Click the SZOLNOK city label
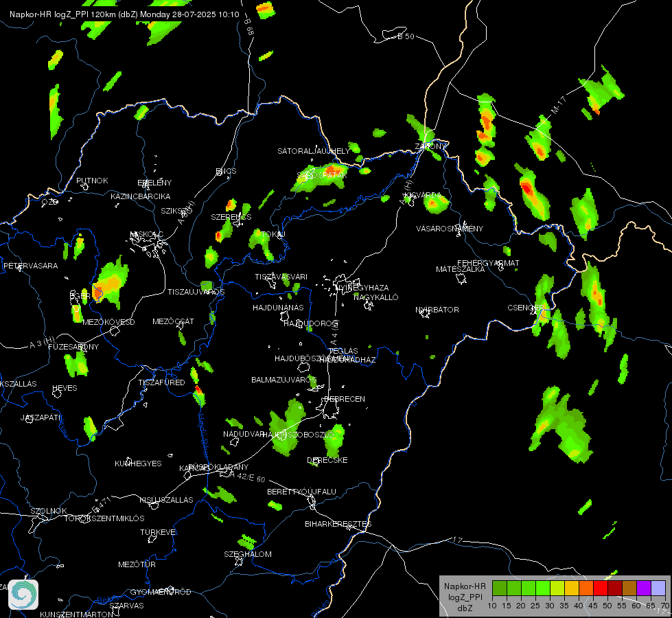The height and width of the screenshot is (618, 672). (49, 511)
